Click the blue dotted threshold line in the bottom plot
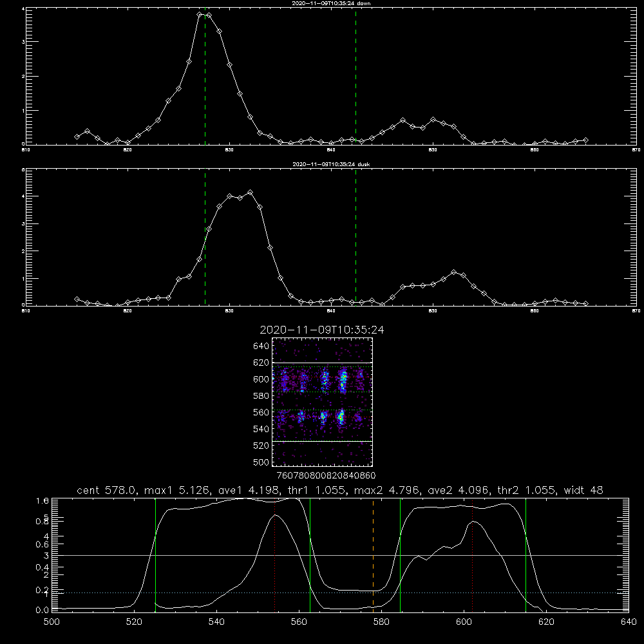Screen dimensions: 644x644 tap(340, 592)
